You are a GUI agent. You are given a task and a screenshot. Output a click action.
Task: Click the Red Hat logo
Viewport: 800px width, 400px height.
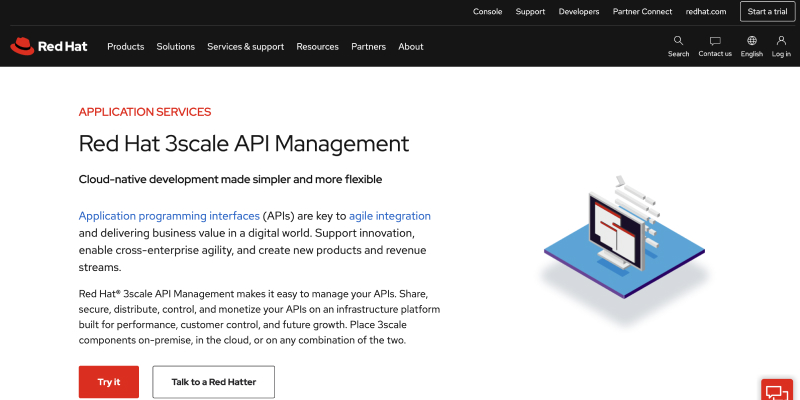pyautogui.click(x=48, y=46)
